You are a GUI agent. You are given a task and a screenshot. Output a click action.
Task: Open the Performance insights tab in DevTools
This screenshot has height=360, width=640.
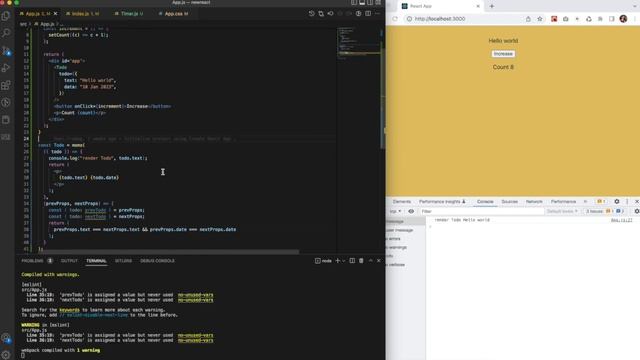point(442,202)
